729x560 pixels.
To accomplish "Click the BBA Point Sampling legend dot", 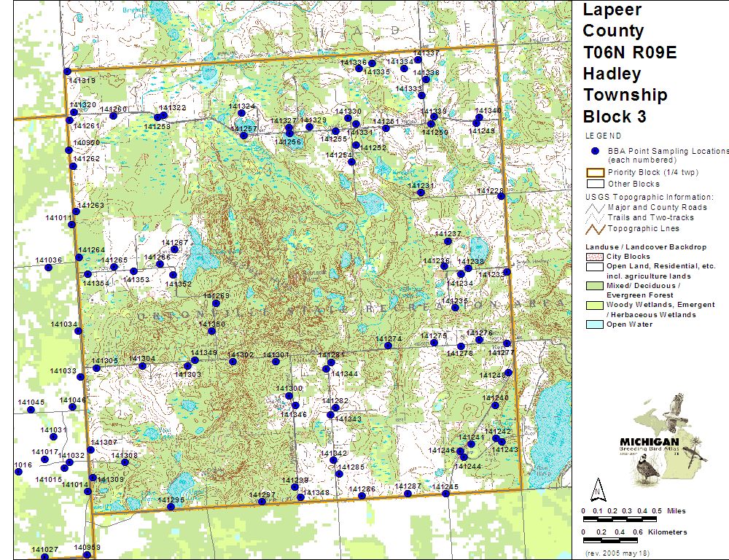I will pyautogui.click(x=594, y=151).
